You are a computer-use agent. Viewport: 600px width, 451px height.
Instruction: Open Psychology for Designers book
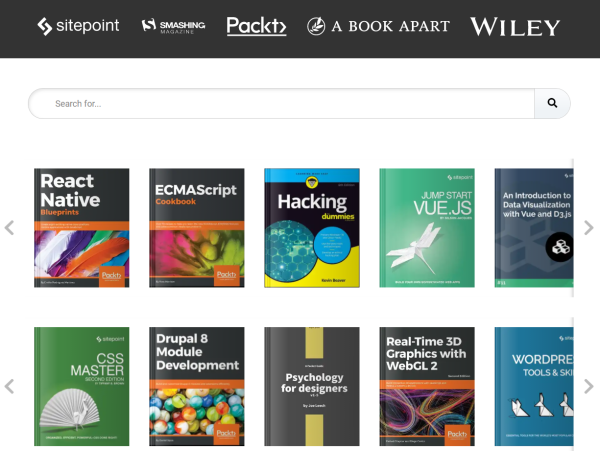coord(311,386)
